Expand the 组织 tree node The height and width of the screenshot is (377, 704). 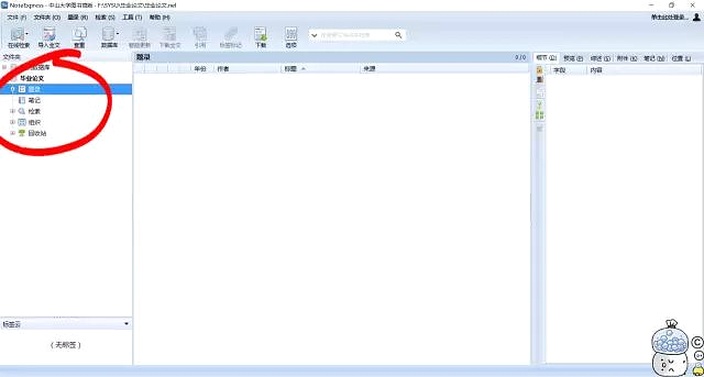[13, 122]
